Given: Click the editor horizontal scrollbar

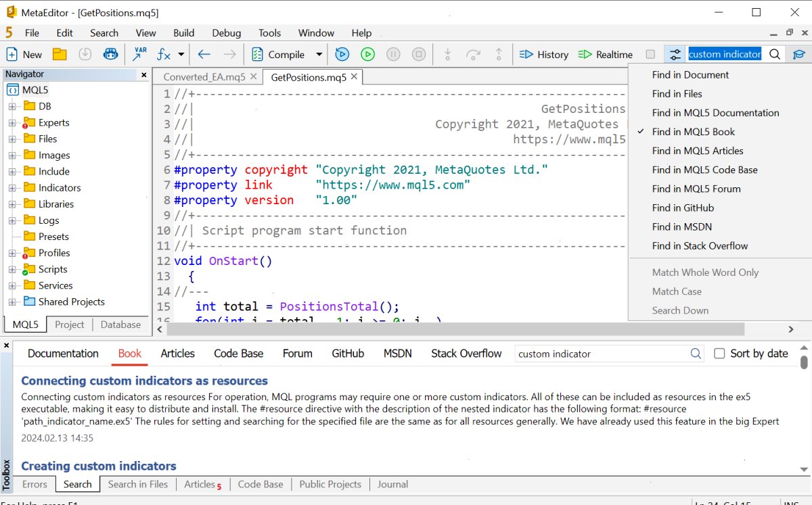Looking at the screenshot, I should point(455,329).
